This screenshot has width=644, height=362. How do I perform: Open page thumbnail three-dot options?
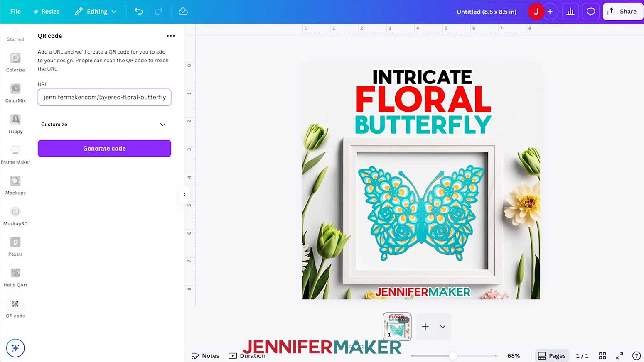[x=403, y=320]
